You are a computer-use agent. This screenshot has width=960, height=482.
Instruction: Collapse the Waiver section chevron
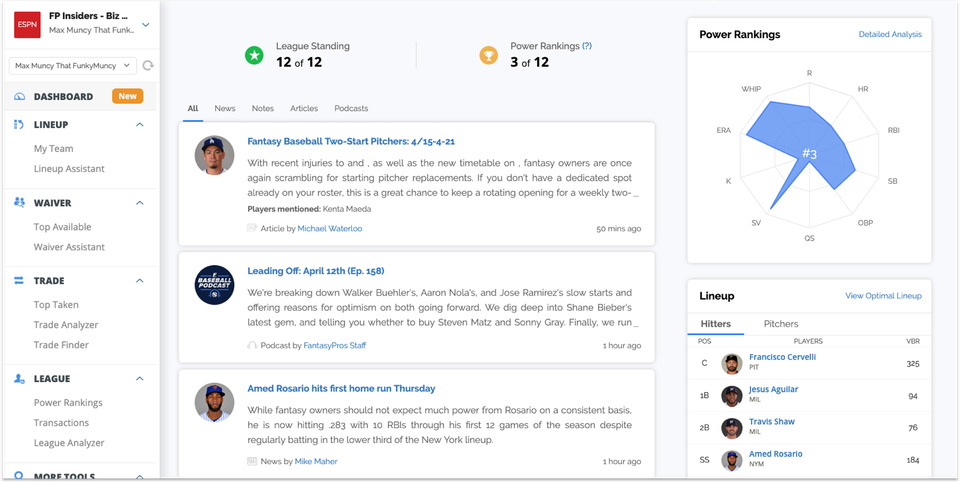[140, 203]
